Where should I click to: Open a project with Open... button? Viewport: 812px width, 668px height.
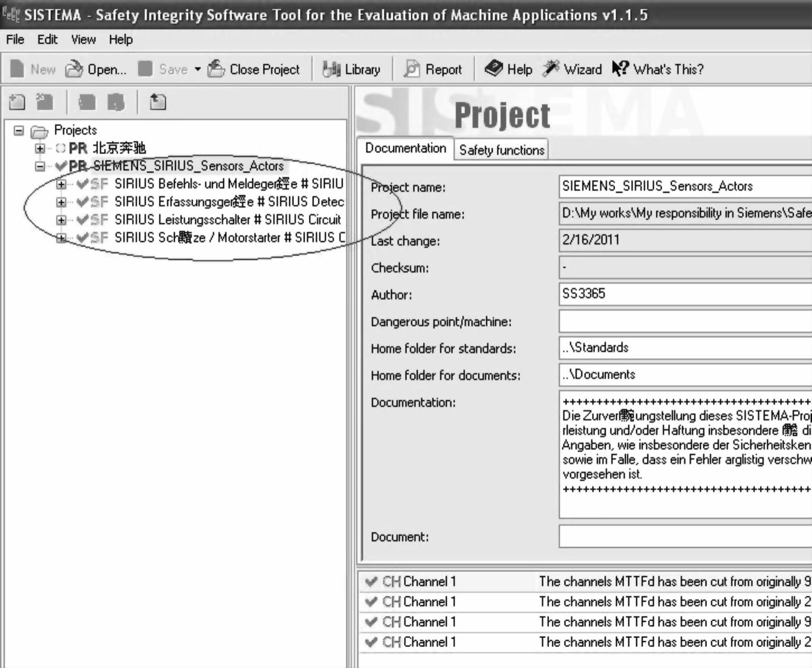(96, 69)
